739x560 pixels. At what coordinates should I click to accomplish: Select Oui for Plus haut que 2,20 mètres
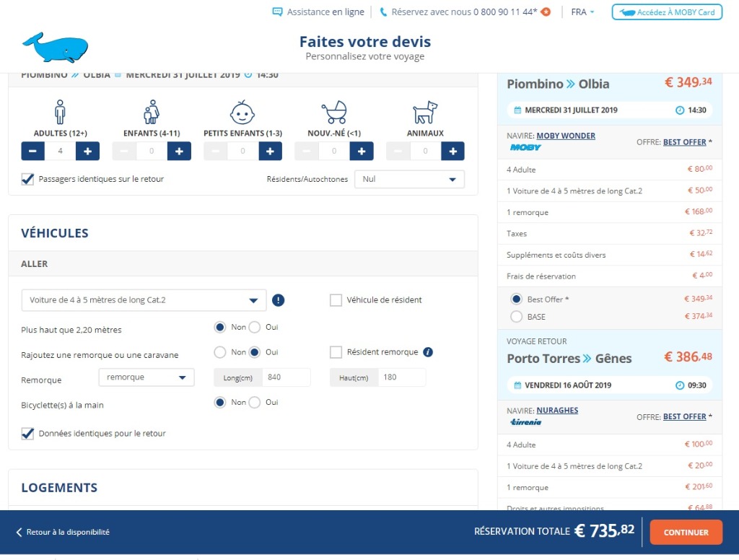point(254,328)
